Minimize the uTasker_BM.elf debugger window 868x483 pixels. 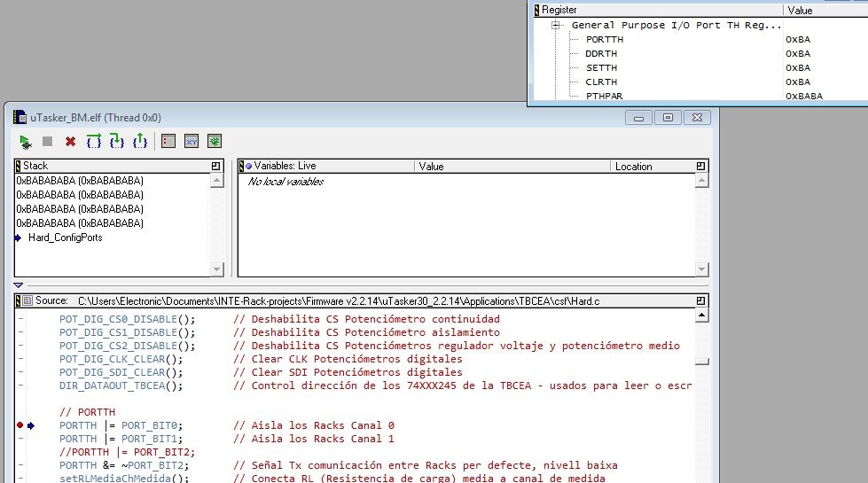(638, 118)
